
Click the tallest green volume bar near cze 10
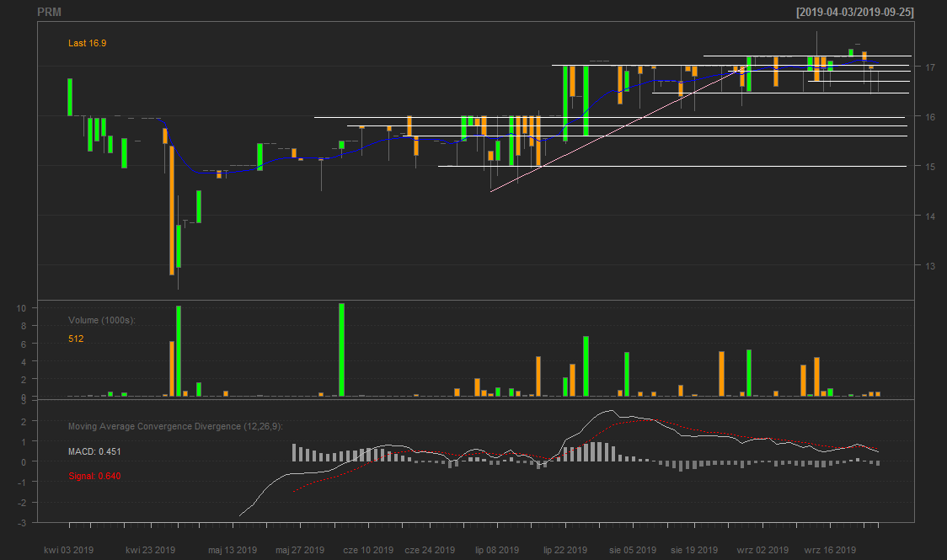point(342,350)
